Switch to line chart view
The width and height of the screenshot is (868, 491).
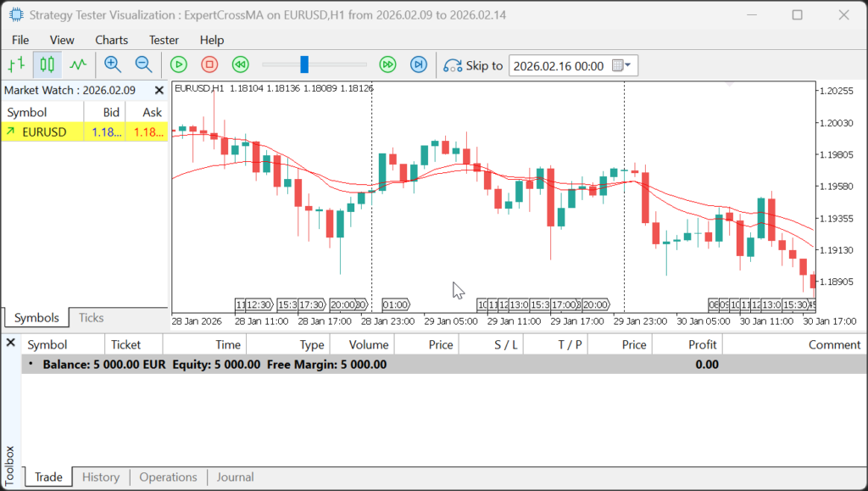coord(78,65)
